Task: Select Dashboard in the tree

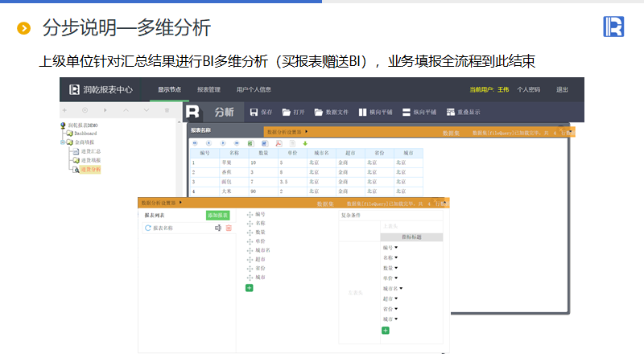Action: click(85, 134)
